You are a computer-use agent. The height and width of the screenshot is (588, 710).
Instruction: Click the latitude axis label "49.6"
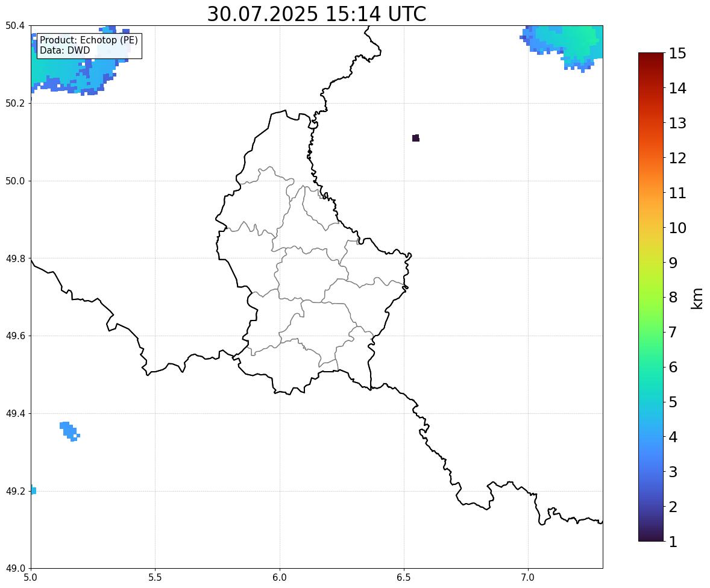15,336
